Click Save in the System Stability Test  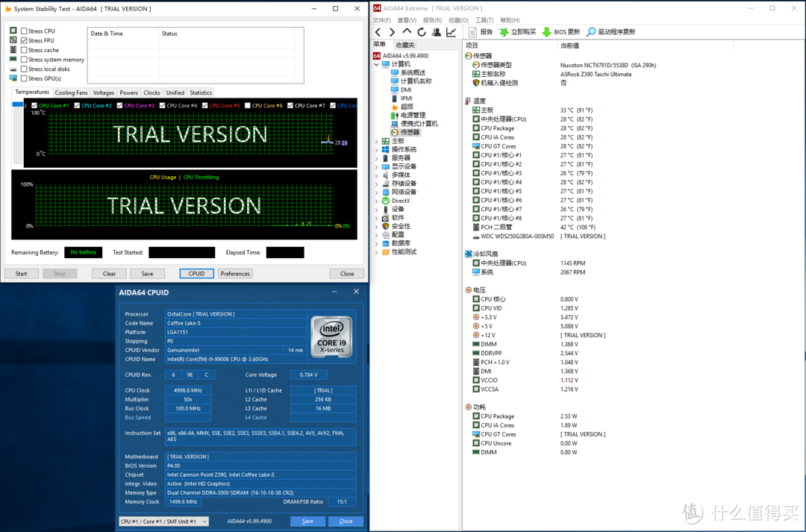click(147, 273)
